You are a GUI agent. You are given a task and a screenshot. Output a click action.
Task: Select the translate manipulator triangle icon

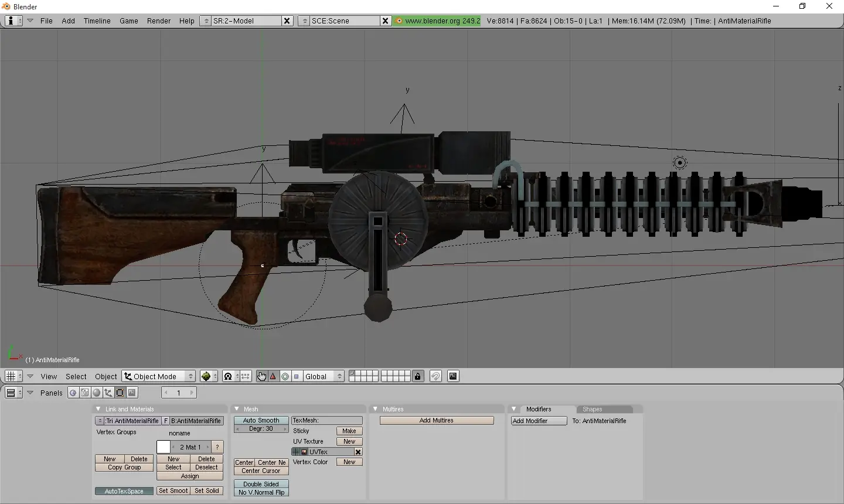tap(273, 376)
